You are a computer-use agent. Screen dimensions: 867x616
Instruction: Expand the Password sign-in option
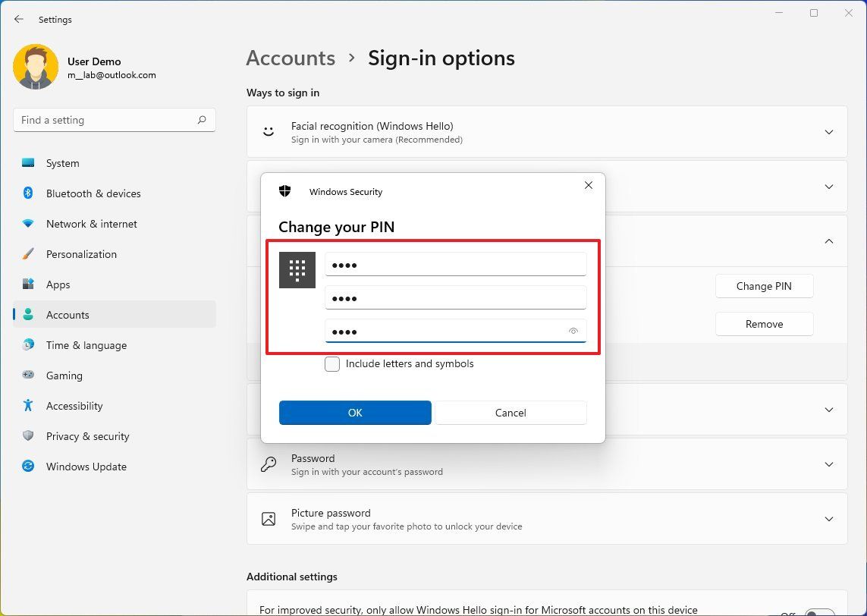tap(829, 464)
